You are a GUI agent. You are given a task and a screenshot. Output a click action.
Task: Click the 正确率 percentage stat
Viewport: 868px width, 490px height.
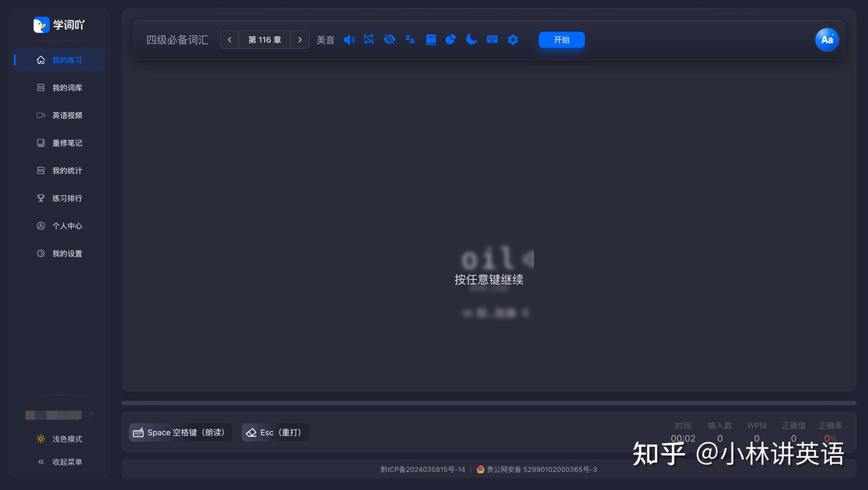[x=831, y=432]
